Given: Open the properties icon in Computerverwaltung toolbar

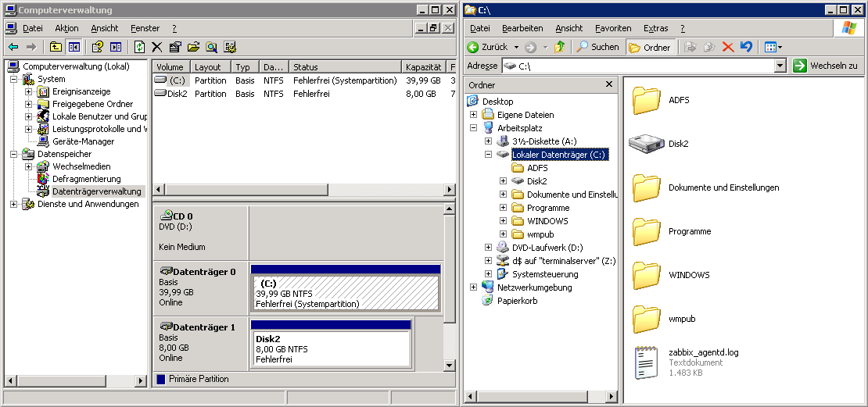Looking at the screenshot, I should pos(174,47).
